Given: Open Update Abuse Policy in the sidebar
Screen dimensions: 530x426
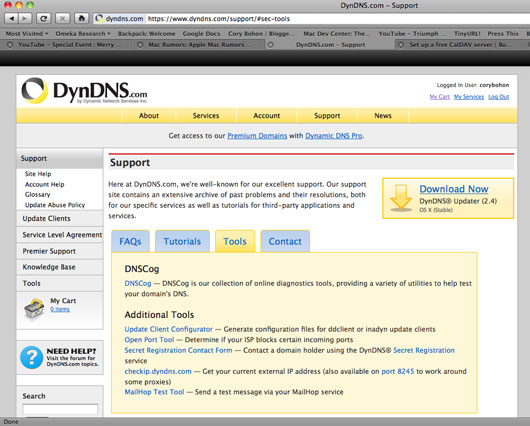Looking at the screenshot, I should pyautogui.click(x=55, y=205).
